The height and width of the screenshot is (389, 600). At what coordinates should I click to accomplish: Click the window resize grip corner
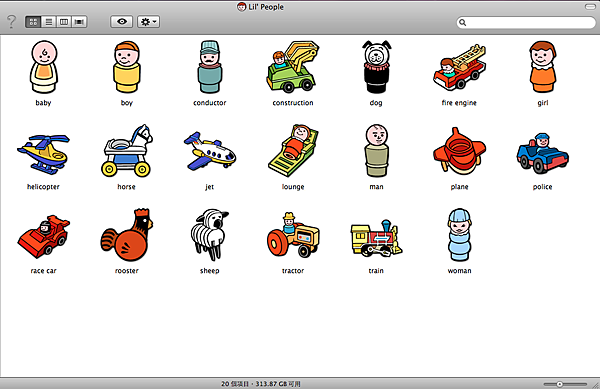(596, 385)
